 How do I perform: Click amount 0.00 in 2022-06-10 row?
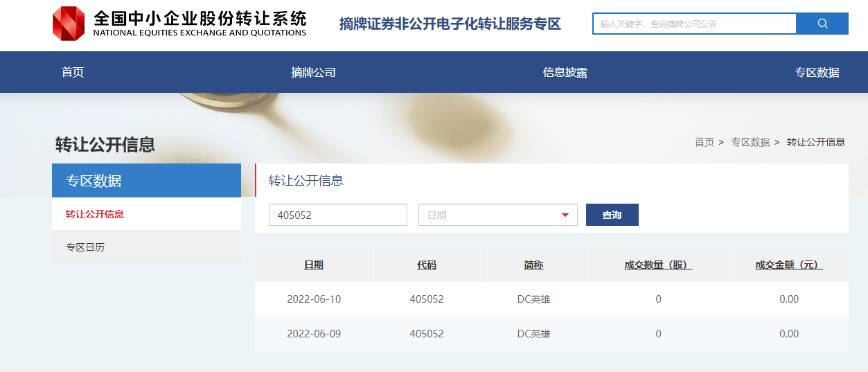tap(789, 299)
